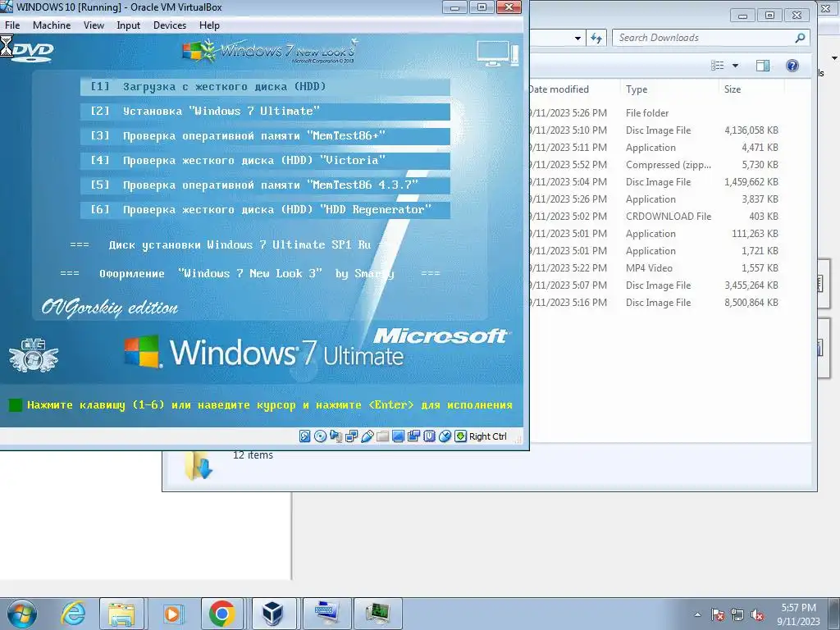This screenshot has width=840, height=630.
Task: Click optical disk indicator in VirtualBox status bar
Action: (x=321, y=436)
